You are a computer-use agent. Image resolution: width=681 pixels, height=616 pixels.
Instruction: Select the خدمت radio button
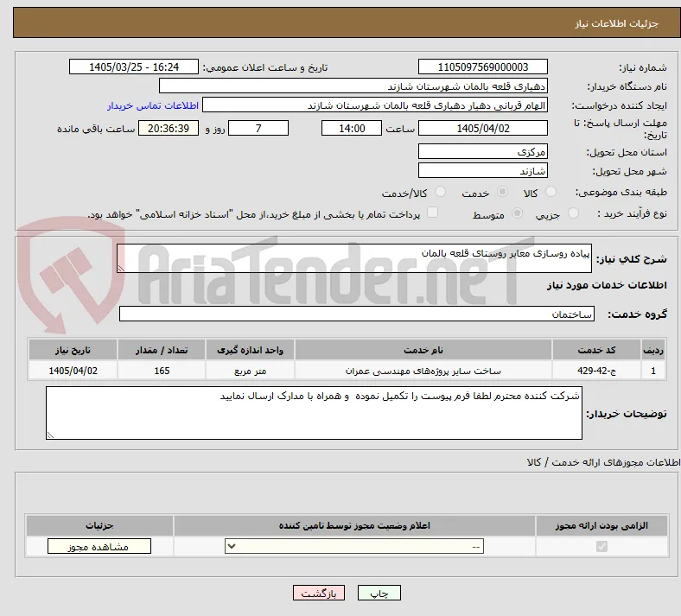tap(502, 192)
